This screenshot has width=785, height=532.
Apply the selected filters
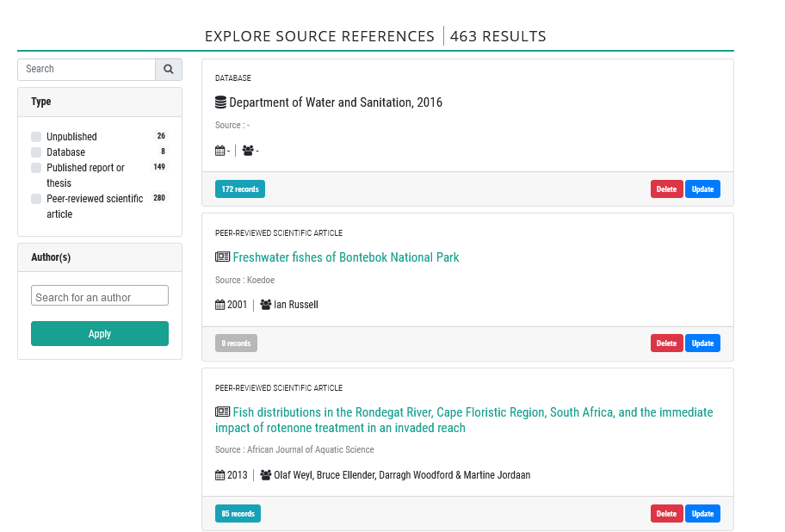[x=100, y=334]
